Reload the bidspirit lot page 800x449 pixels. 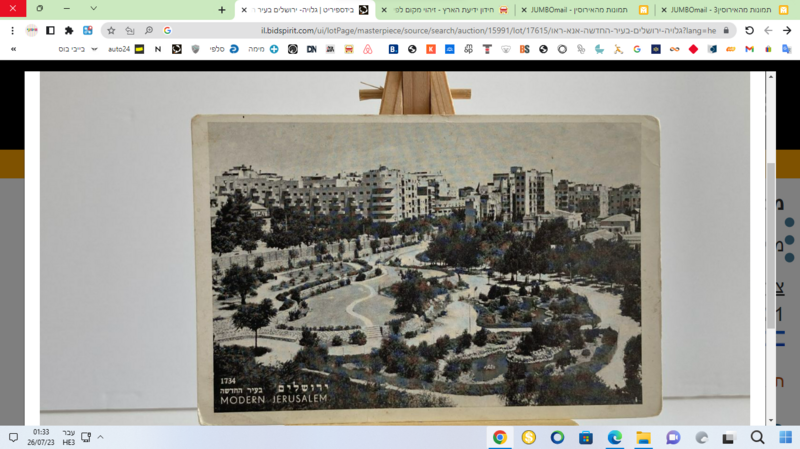pos(749,31)
